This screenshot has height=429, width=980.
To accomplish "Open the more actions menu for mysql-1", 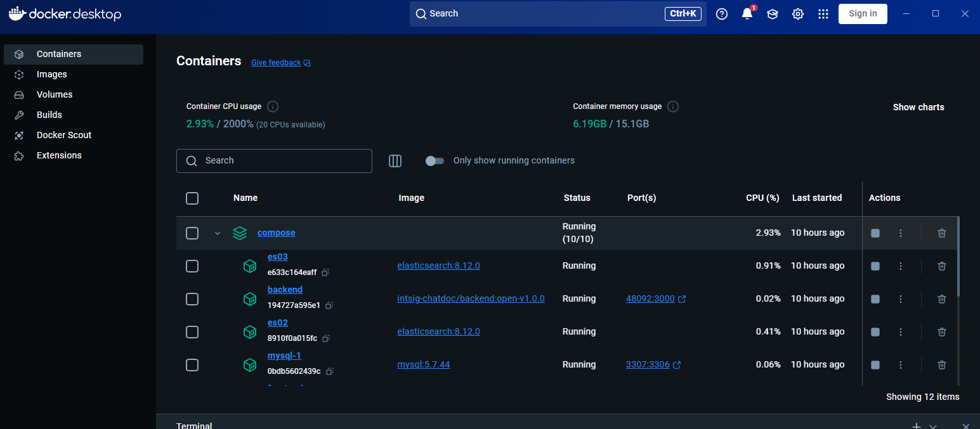I will (900, 365).
